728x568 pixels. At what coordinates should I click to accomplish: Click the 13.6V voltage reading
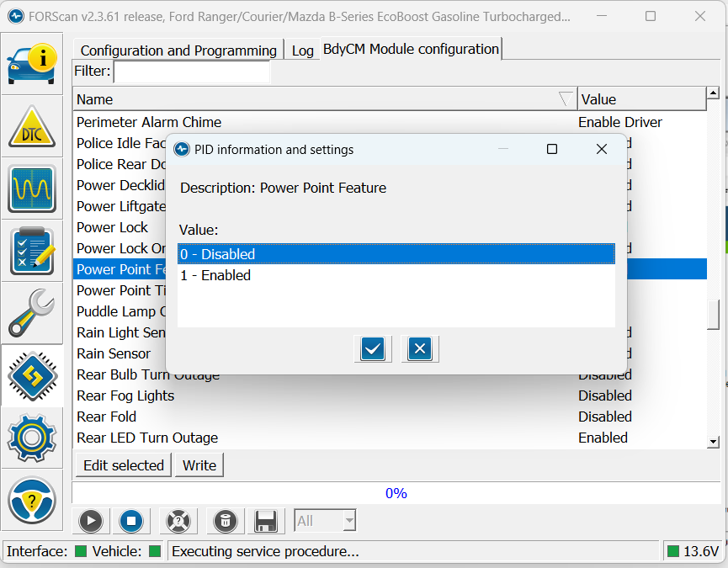point(701,551)
